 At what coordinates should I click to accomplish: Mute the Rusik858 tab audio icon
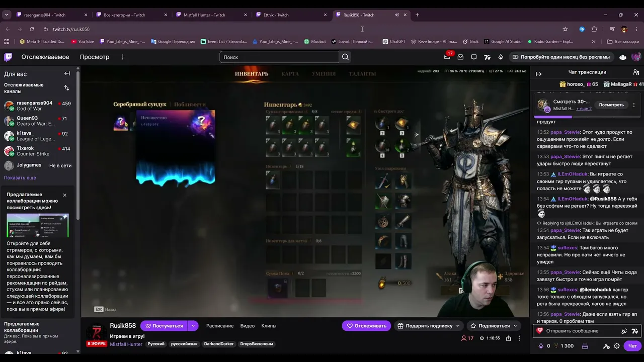click(397, 15)
